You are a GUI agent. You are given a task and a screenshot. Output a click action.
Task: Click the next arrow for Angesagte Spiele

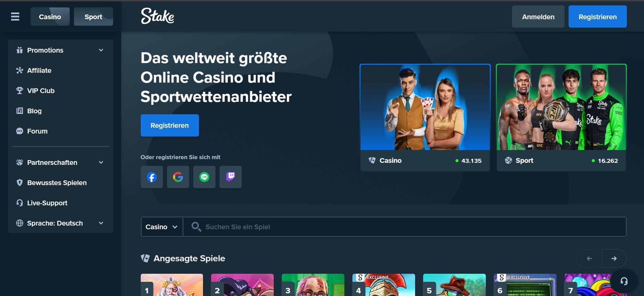[614, 259]
